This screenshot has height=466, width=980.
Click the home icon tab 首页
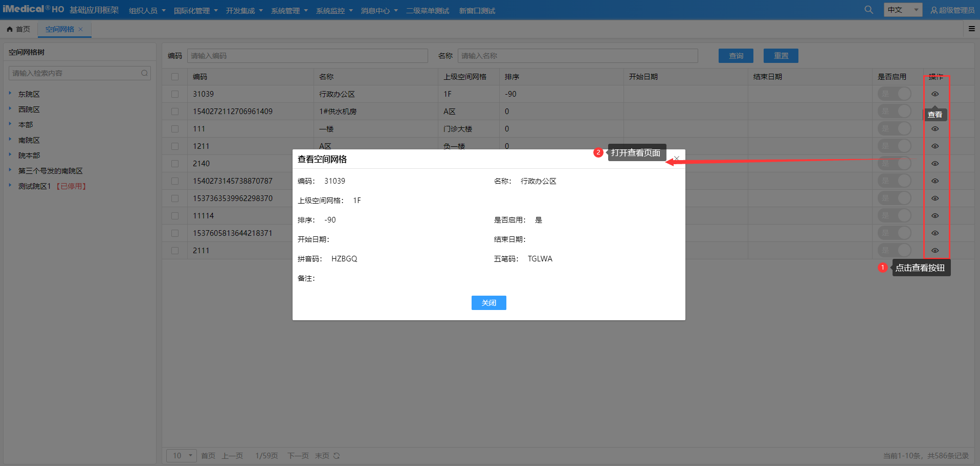tap(18, 29)
